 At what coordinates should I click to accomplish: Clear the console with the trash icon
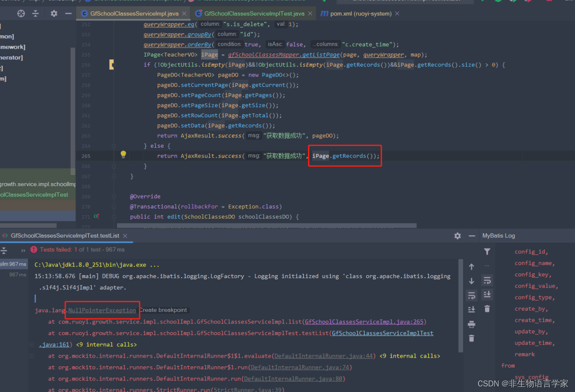tap(472, 338)
